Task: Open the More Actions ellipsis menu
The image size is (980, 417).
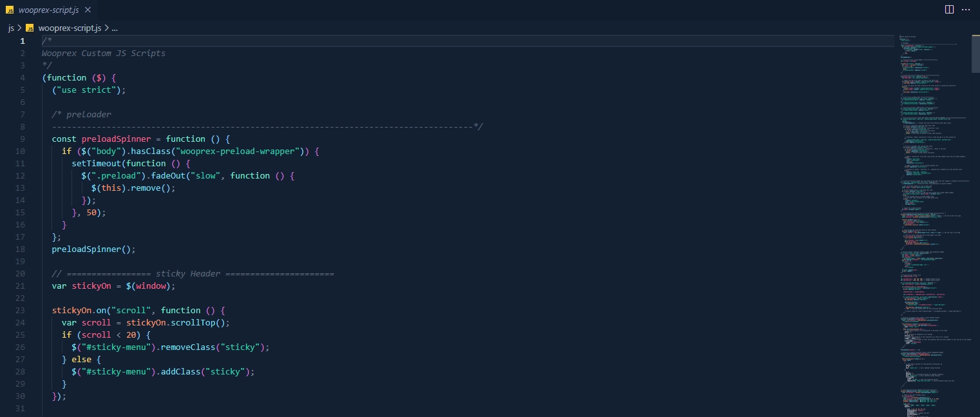Action: 966,10
